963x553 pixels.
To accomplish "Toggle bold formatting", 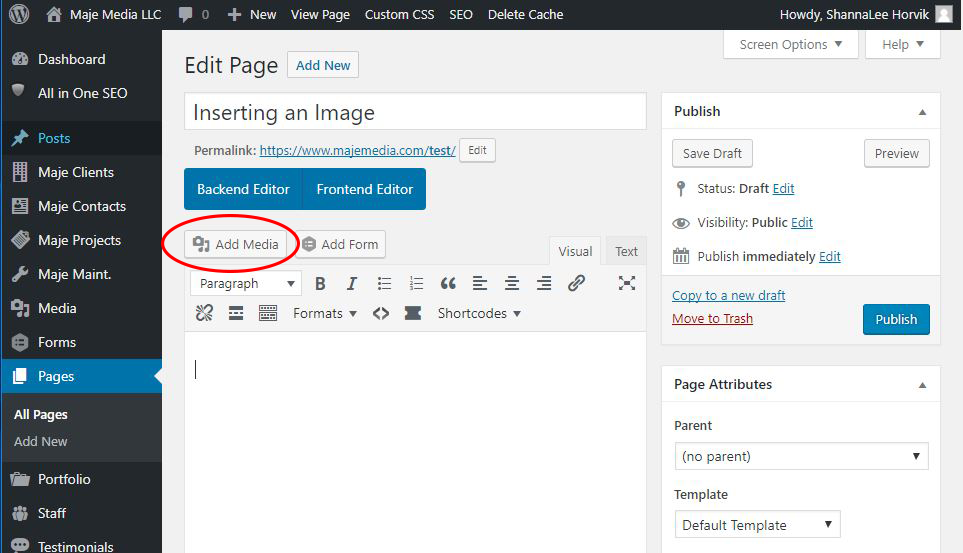I will point(320,283).
